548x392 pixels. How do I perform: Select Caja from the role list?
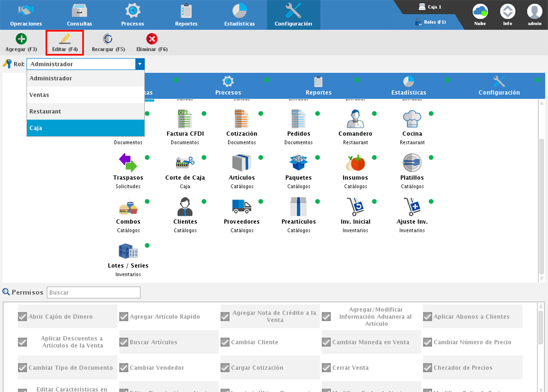pos(86,128)
